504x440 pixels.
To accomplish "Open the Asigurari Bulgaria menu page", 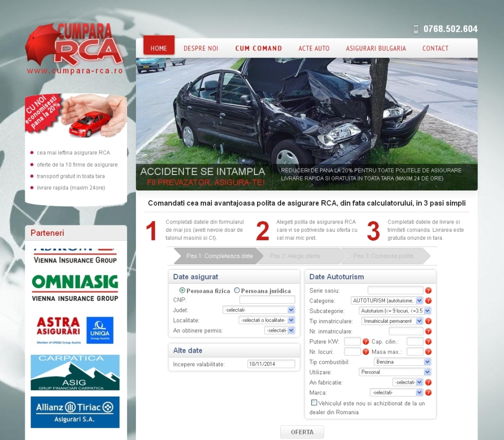I will point(376,48).
